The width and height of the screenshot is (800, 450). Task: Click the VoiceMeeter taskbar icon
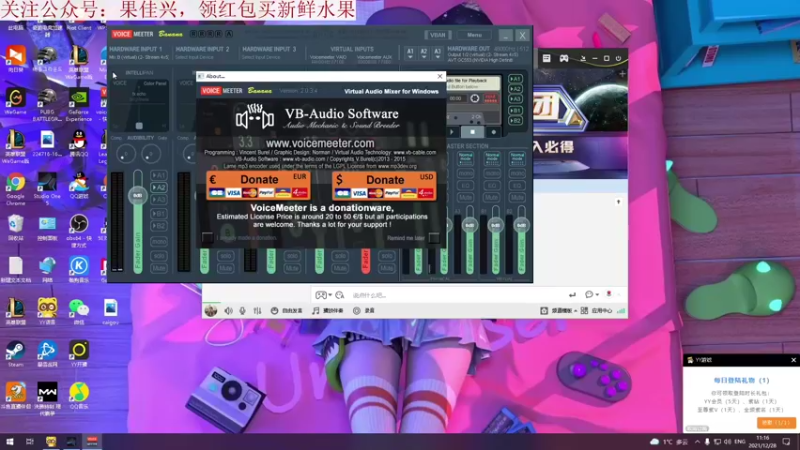tap(92, 441)
